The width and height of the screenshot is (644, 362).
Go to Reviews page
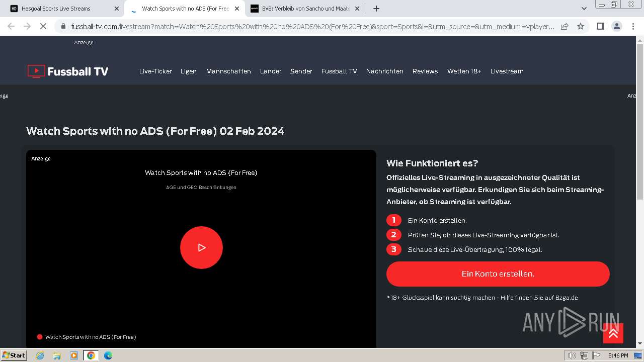click(x=425, y=71)
